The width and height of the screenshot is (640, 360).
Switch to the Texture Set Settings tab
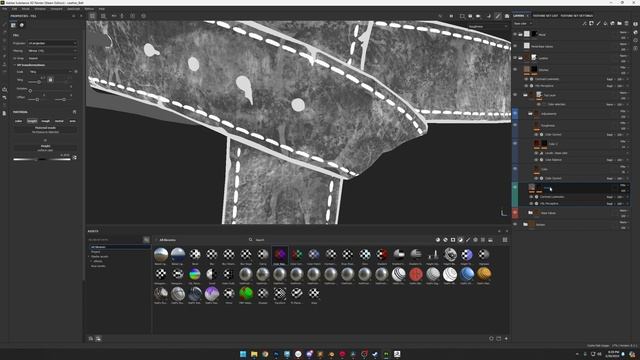click(x=576, y=16)
